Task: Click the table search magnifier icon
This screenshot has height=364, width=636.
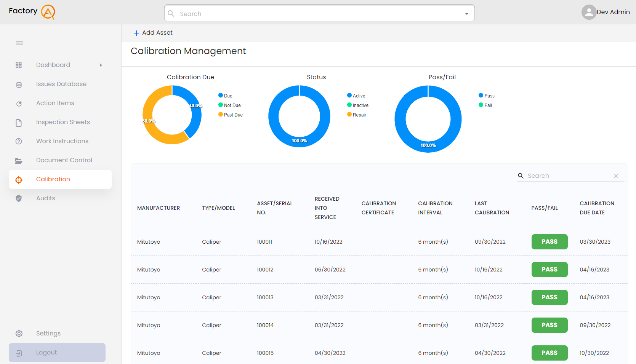Action: click(x=521, y=176)
